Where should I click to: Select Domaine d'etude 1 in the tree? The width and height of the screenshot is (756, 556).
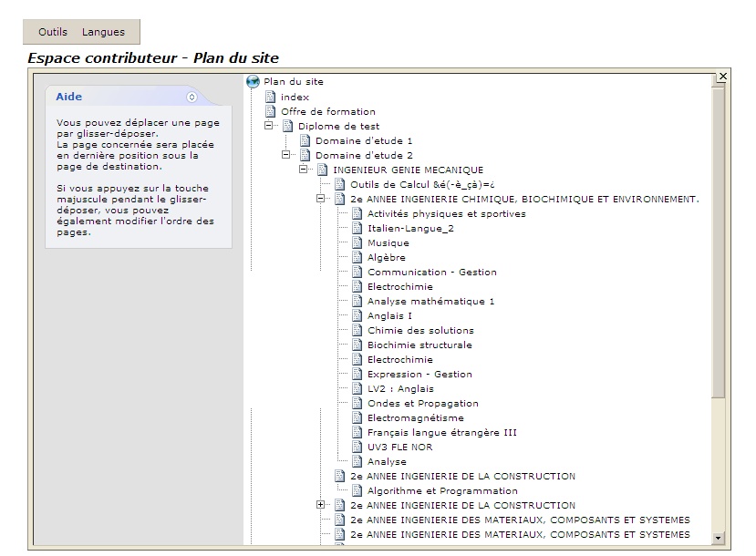[x=364, y=140]
